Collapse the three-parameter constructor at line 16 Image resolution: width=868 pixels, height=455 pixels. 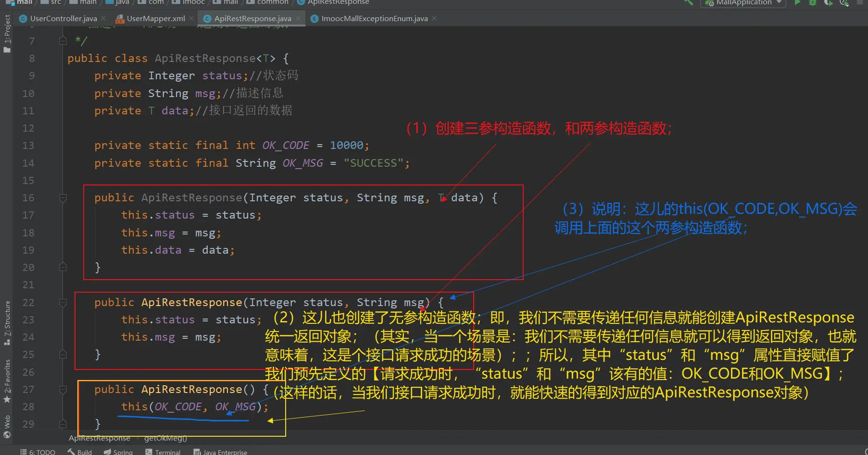63,197
